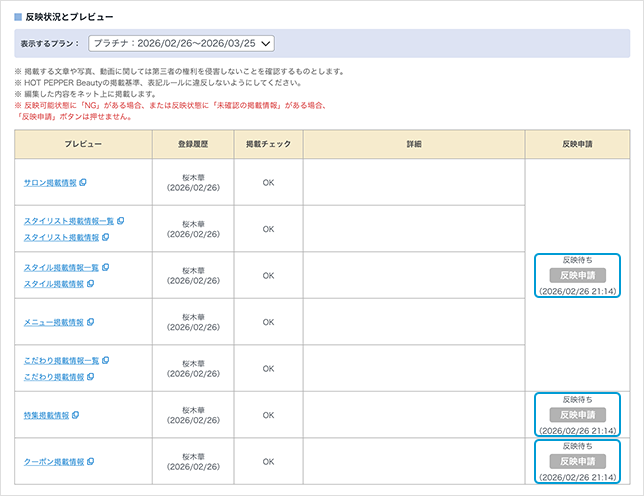Click the new-window icon beside スタイル掲載情報

coord(91,283)
